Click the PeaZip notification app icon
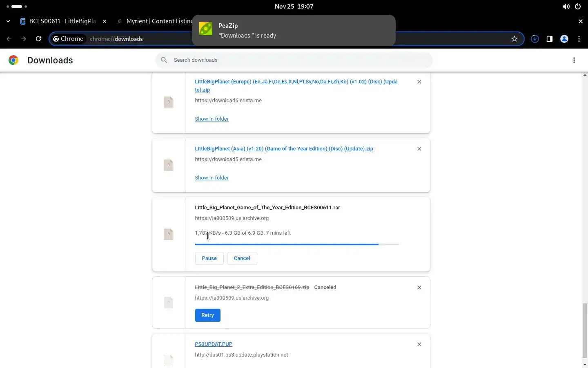The width and height of the screenshot is (588, 368). tap(206, 29)
